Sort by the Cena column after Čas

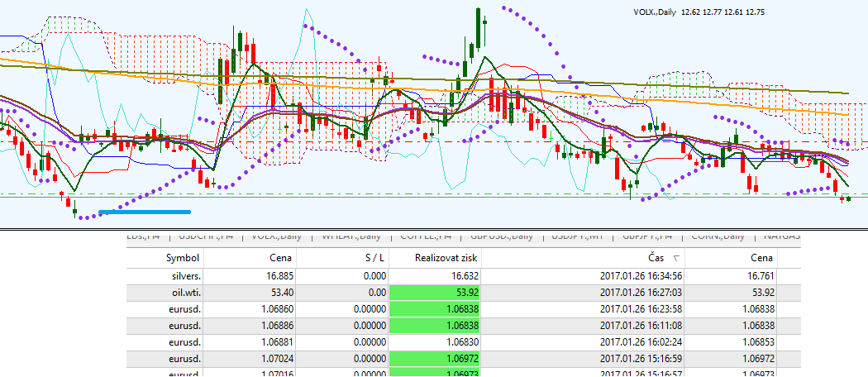[731, 258]
